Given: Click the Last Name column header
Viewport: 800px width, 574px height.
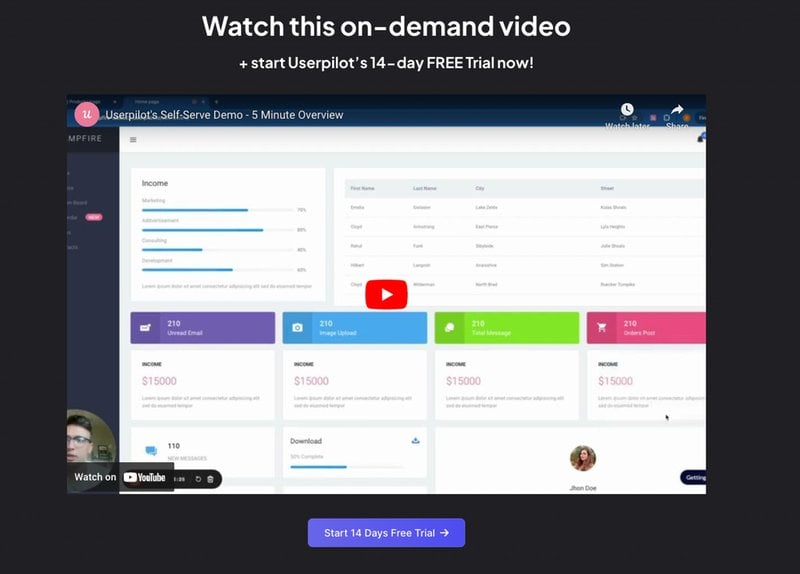Looking at the screenshot, I should 424,189.
